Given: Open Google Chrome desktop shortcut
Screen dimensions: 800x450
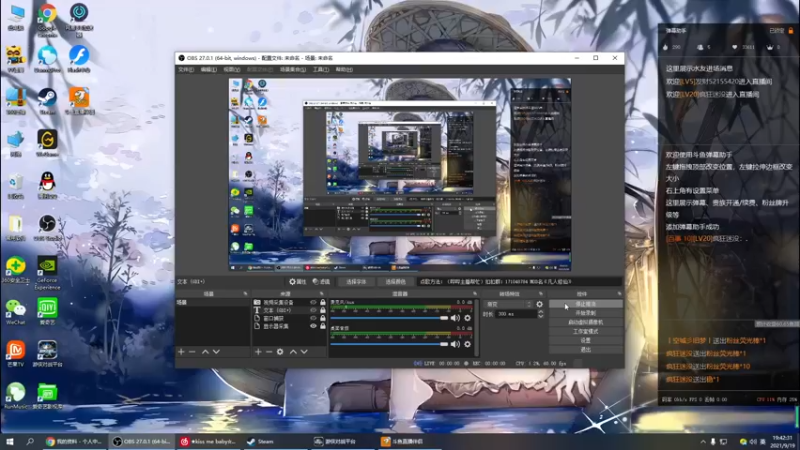Looking at the screenshot, I should pyautogui.click(x=47, y=18).
